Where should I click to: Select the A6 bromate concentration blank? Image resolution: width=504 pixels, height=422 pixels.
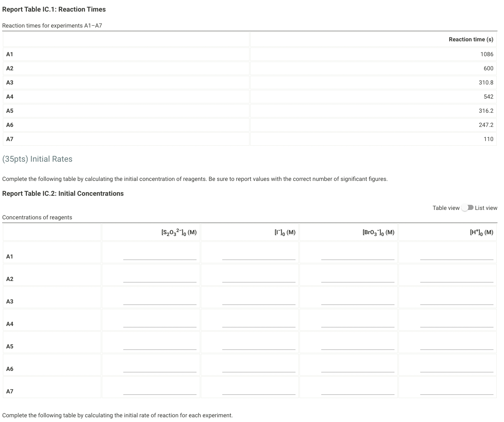tap(358, 368)
